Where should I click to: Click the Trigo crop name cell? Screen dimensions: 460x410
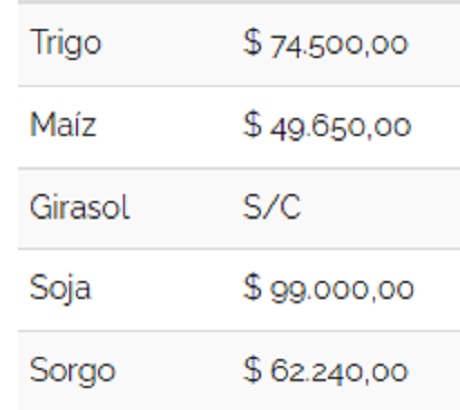pyautogui.click(x=66, y=44)
